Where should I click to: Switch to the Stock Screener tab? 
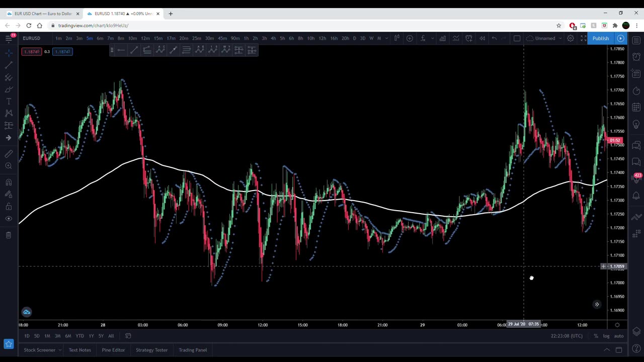tap(39, 350)
